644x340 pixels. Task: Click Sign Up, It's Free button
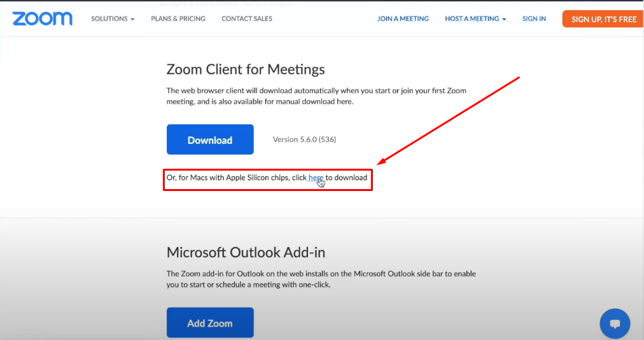(603, 19)
